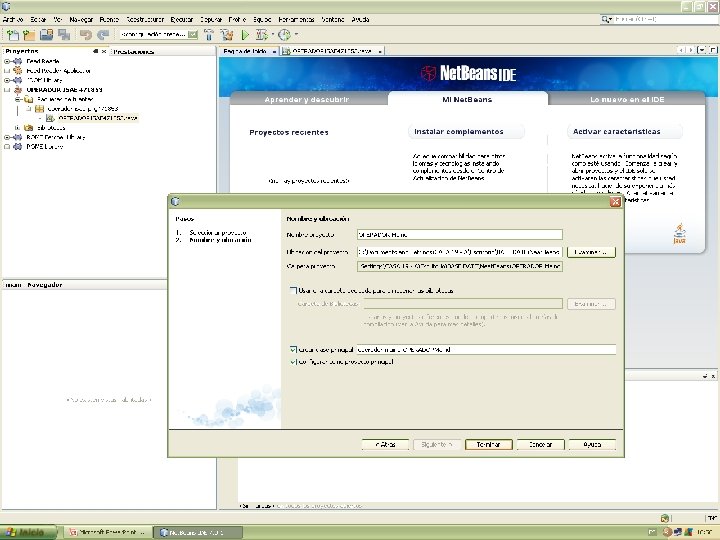720x540 pixels.
Task: Click the main class name input field
Action: [486, 349]
